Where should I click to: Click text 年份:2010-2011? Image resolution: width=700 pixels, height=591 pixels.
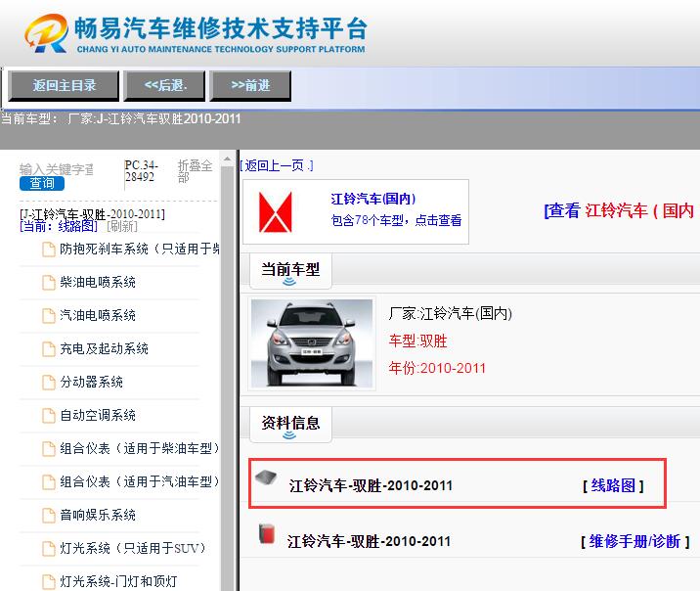pyautogui.click(x=437, y=368)
